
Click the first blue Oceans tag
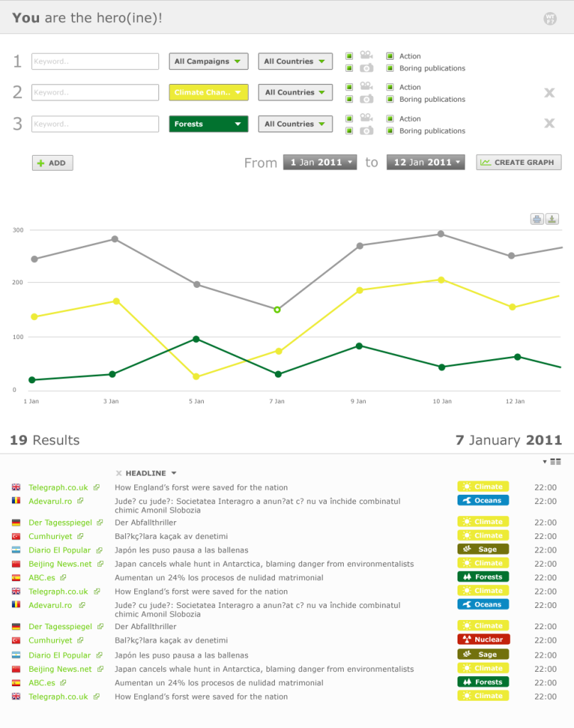pos(483,500)
